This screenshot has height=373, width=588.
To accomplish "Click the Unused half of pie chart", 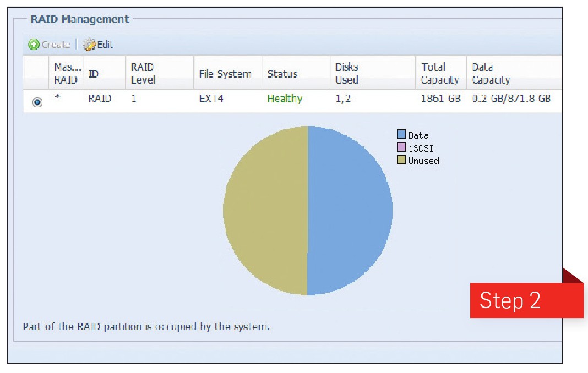I will point(265,211).
